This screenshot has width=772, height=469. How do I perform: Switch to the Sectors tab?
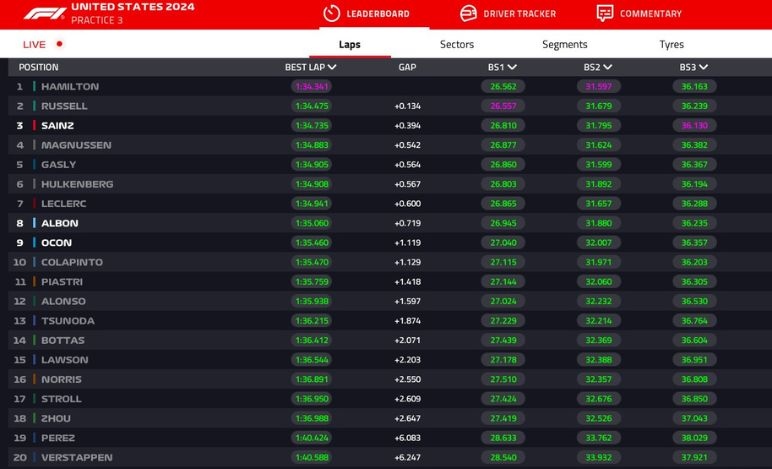[457, 44]
